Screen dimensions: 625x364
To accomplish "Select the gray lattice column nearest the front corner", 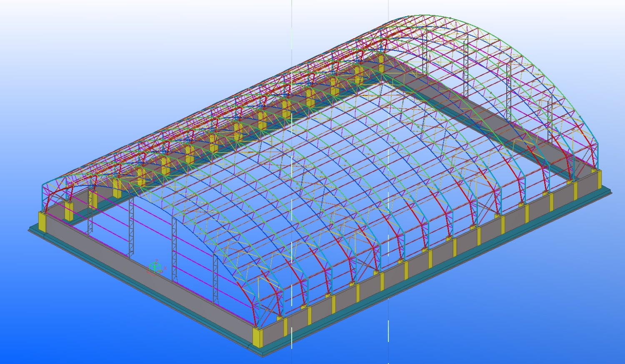I will [215, 279].
